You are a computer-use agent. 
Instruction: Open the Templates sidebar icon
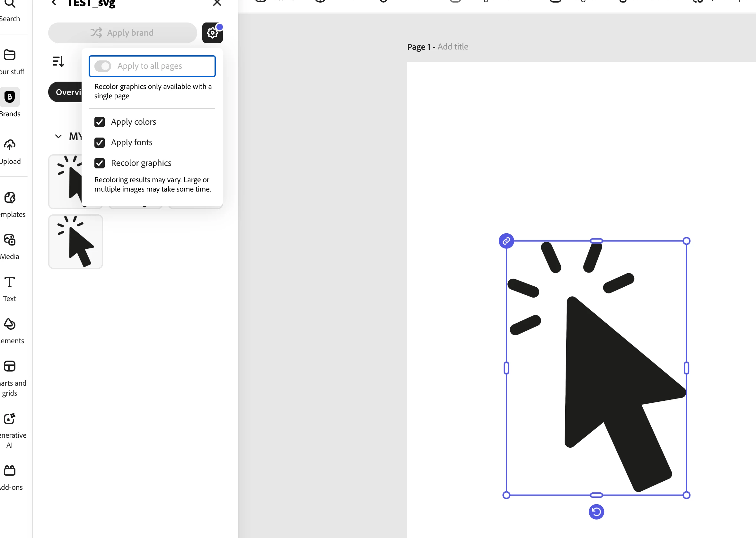click(x=10, y=198)
